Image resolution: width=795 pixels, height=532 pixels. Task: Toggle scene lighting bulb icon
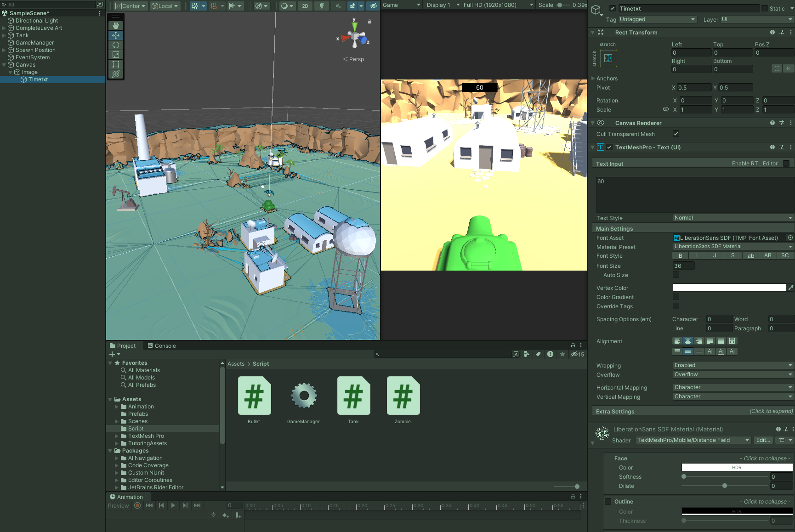pos(322,6)
